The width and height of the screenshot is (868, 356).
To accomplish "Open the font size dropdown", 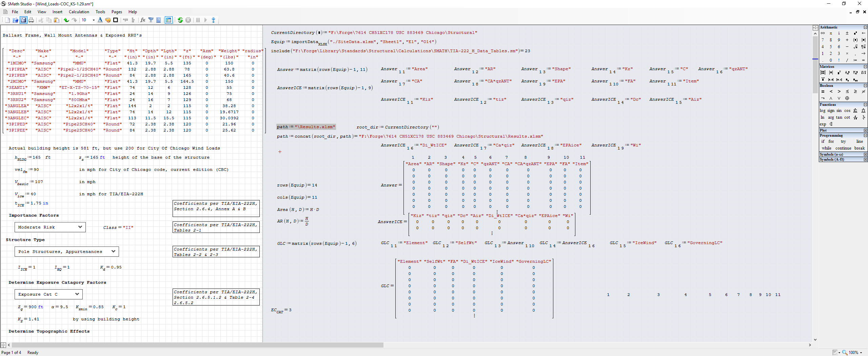I will point(94,20).
